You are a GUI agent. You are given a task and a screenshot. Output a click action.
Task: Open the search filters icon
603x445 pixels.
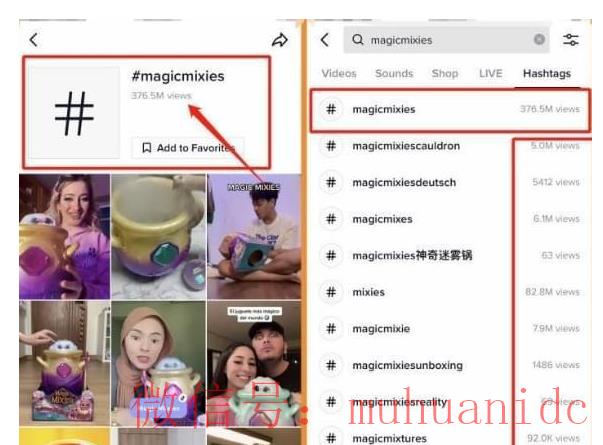tap(571, 40)
